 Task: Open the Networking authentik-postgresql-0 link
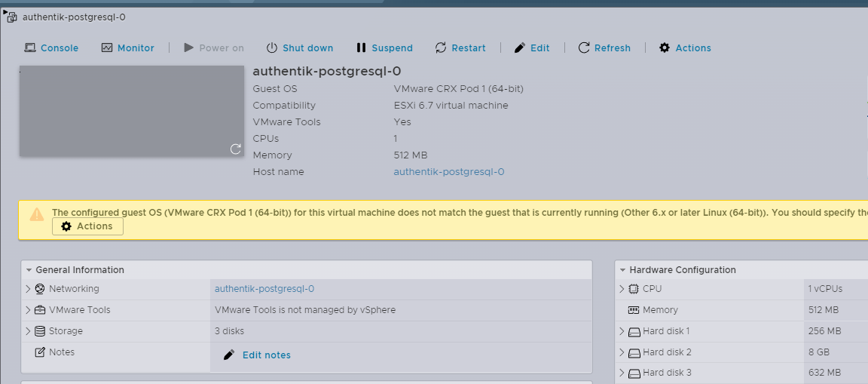click(x=264, y=289)
